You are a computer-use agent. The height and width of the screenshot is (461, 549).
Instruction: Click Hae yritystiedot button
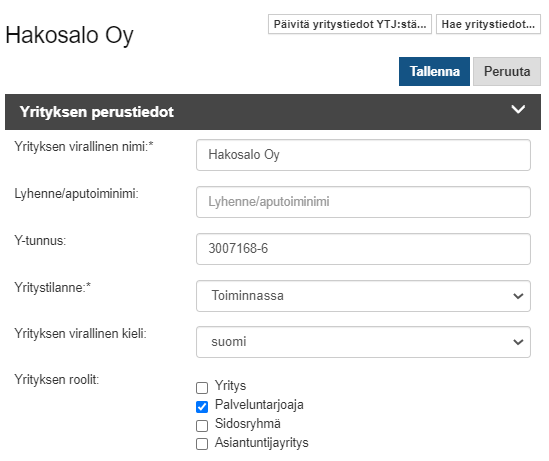488,24
